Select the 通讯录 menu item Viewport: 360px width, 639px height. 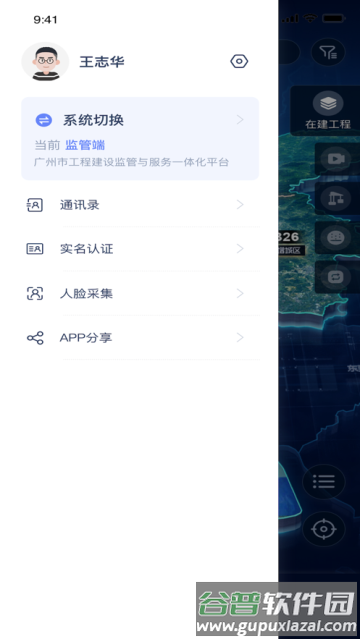[x=141, y=205]
